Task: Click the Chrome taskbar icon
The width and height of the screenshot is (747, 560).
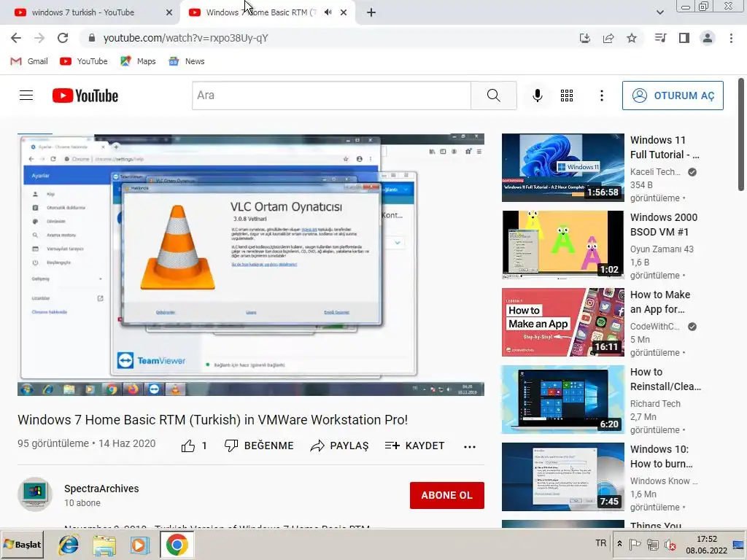Action: coord(177,545)
